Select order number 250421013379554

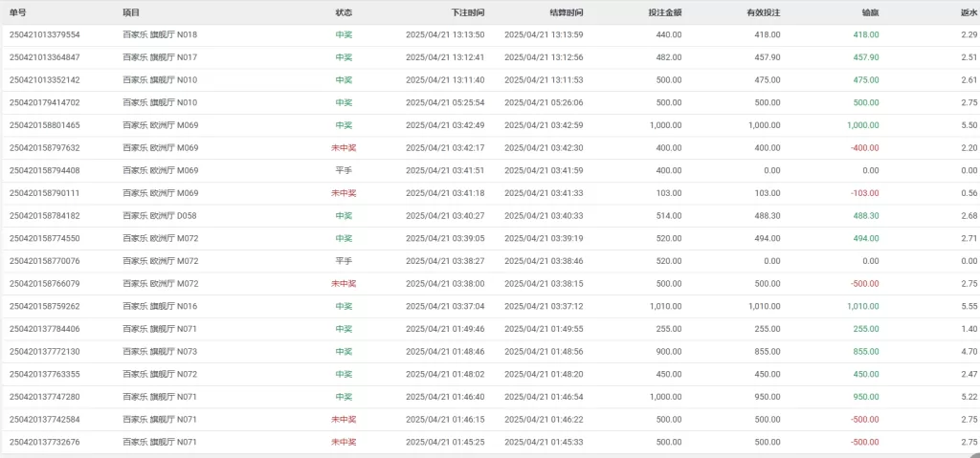pyautogui.click(x=44, y=35)
